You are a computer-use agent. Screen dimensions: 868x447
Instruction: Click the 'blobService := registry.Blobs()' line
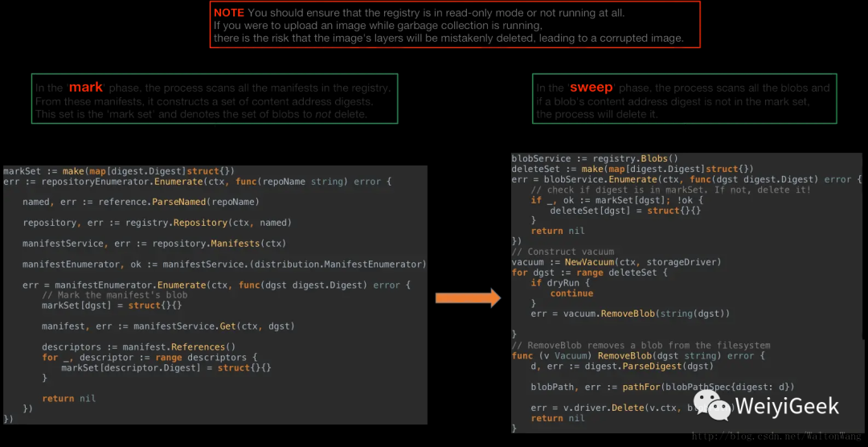595,158
